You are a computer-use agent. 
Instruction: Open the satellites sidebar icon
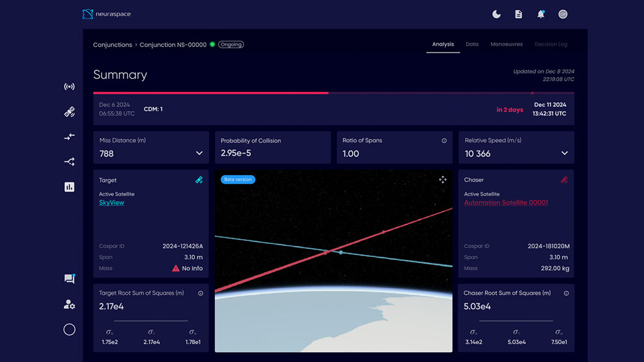(x=69, y=112)
